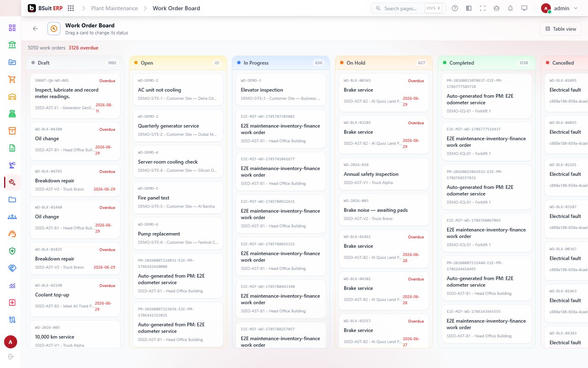Open the headset support sidebar icon
The width and height of the screenshot is (588, 368).
click(x=12, y=234)
